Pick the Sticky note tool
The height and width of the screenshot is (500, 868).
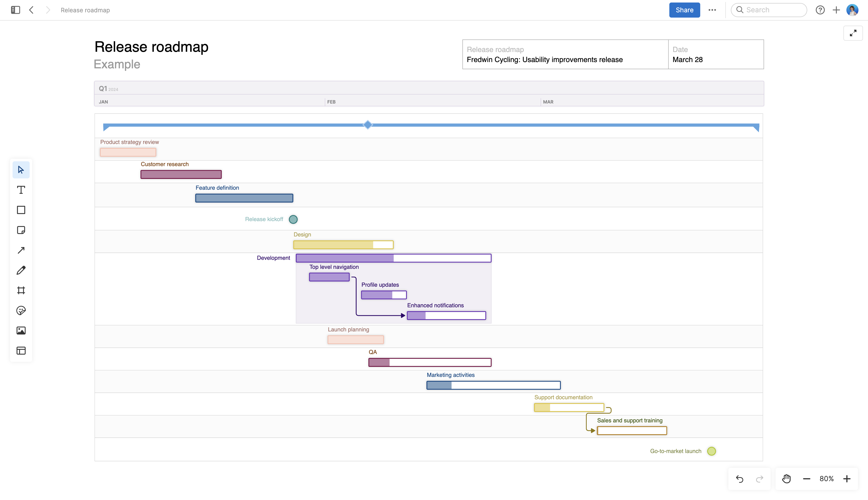pyautogui.click(x=21, y=230)
